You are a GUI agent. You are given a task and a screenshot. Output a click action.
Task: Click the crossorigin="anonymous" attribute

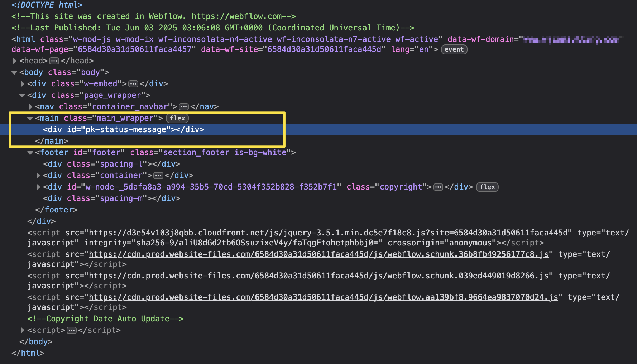442,243
